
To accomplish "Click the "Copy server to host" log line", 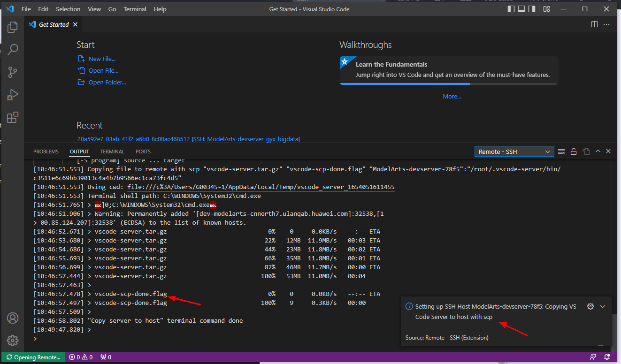I will pos(138,320).
